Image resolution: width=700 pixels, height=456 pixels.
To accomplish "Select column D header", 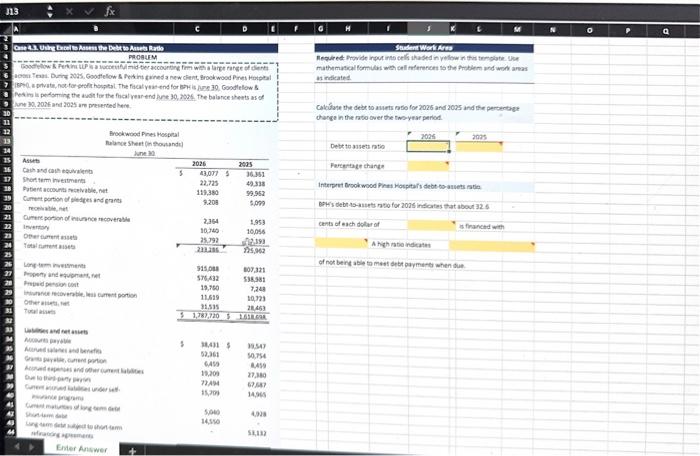I will (244, 29).
